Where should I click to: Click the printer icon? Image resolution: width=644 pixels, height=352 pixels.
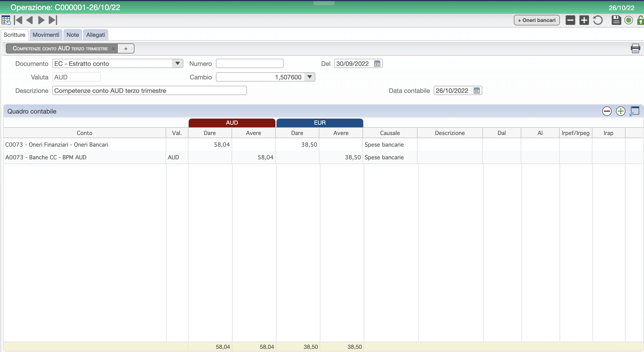point(635,48)
